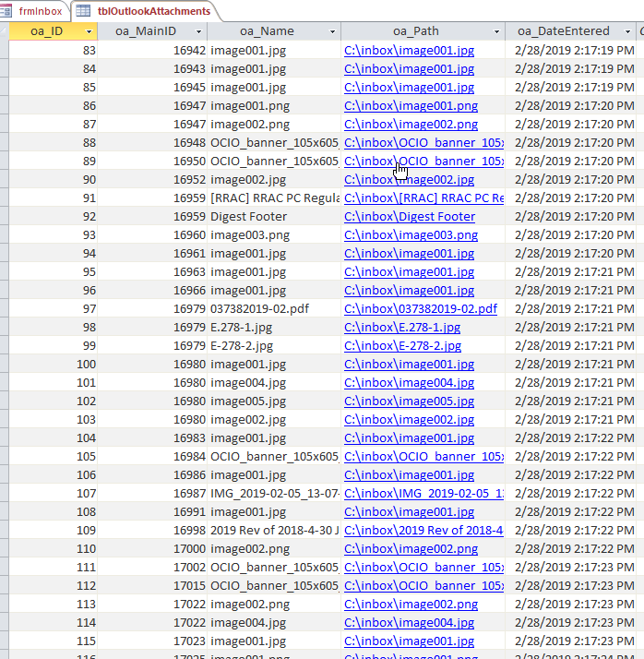Open the OCIO_banner path link in row 88
The height and width of the screenshot is (659, 644).
coord(423,143)
